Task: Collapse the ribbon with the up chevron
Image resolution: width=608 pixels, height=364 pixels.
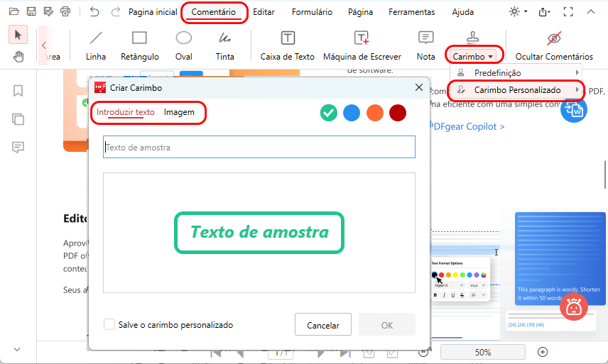Action: tap(590, 11)
